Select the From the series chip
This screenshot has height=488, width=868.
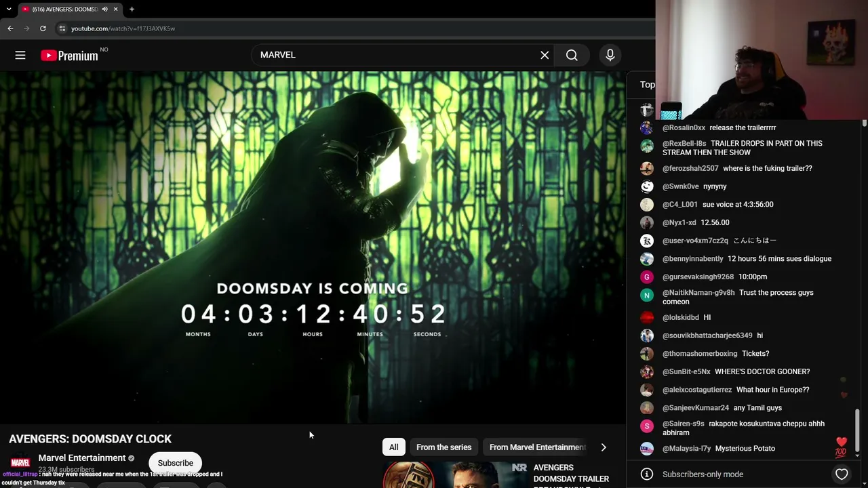coord(443,447)
